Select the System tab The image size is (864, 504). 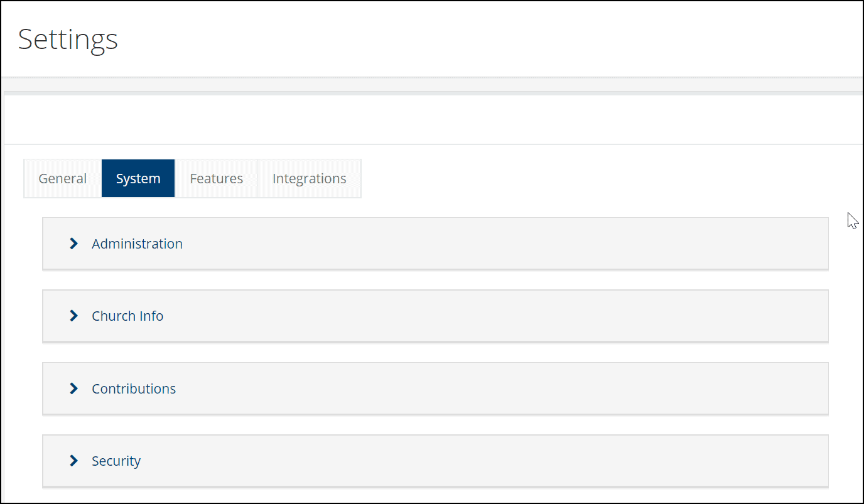click(x=138, y=178)
